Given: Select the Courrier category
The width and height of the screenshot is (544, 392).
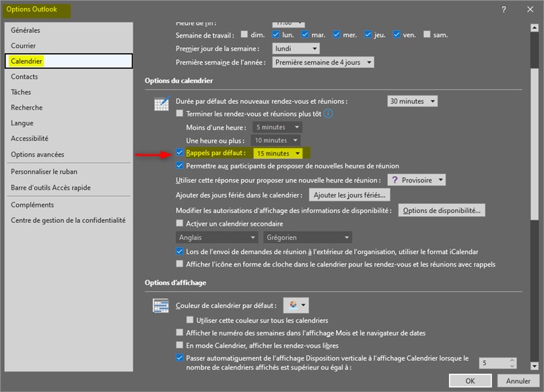Looking at the screenshot, I should tap(69, 46).
